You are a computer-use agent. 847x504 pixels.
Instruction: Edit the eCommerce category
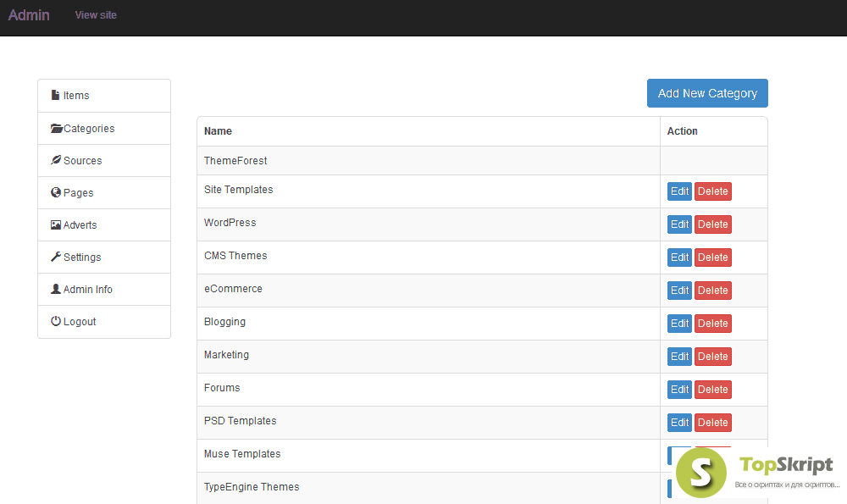tap(679, 290)
